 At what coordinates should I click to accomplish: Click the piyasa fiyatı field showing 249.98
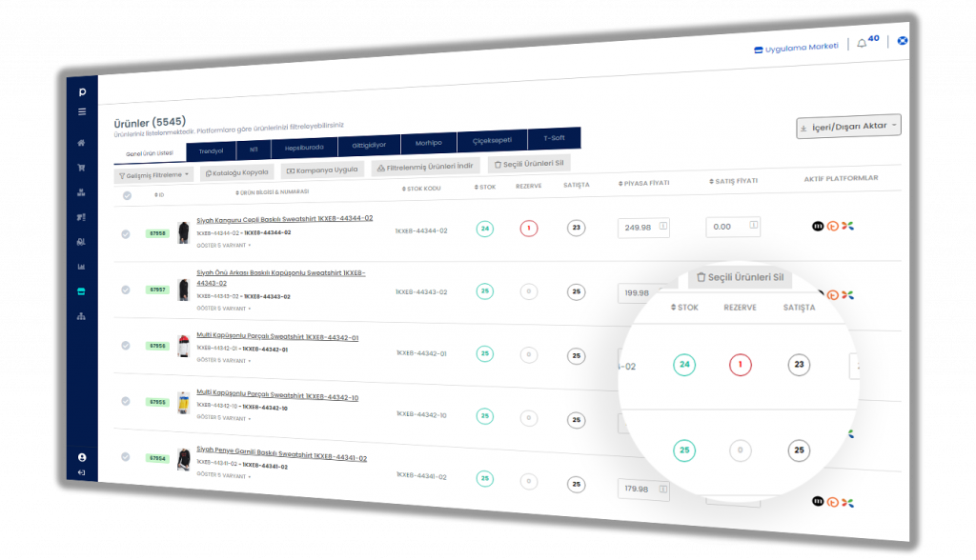pyautogui.click(x=637, y=228)
